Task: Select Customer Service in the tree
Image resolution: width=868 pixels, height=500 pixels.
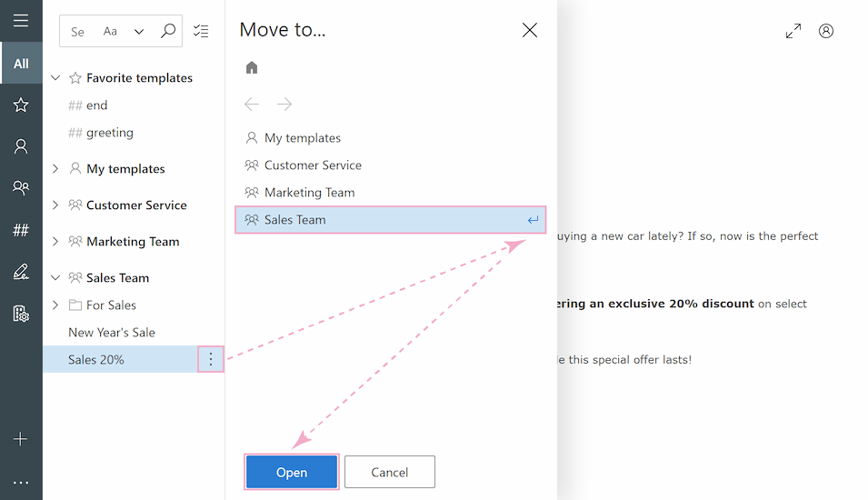Action: tap(136, 205)
